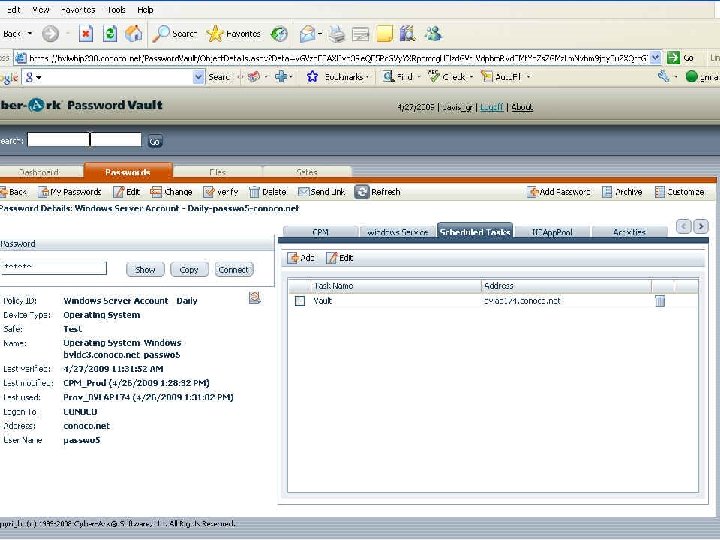Go to browser Home icon

134,34
